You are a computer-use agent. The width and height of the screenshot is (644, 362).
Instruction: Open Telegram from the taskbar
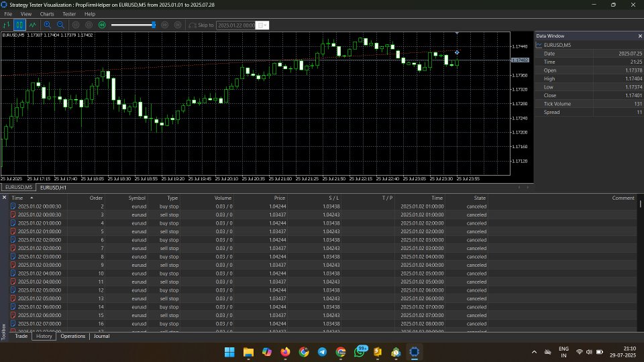pos(323,352)
